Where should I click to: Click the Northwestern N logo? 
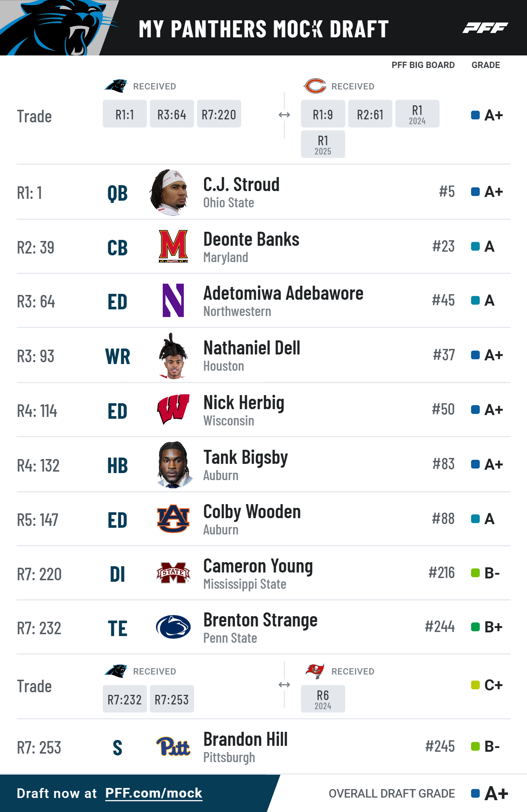pos(173,300)
